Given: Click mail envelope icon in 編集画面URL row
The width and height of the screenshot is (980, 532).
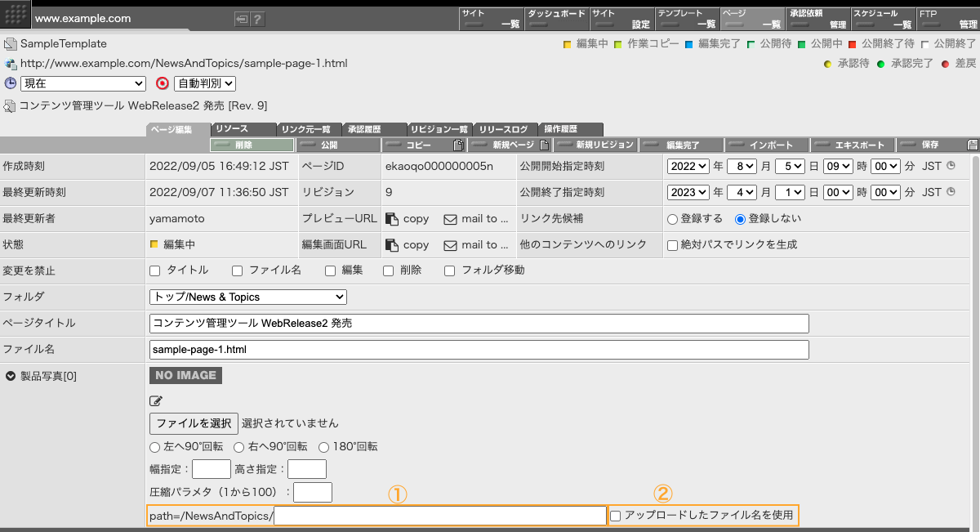Looking at the screenshot, I should [450, 245].
